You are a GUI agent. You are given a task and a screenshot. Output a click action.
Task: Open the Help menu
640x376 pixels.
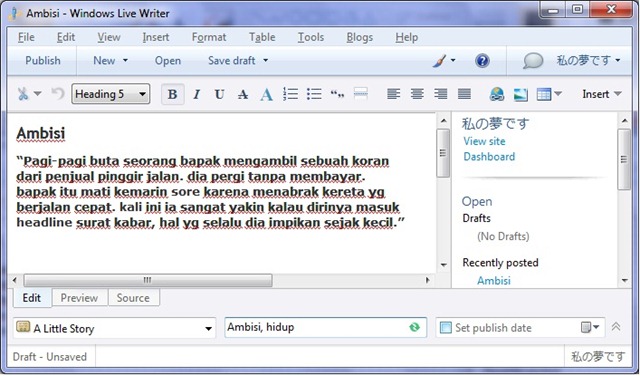pyautogui.click(x=407, y=37)
